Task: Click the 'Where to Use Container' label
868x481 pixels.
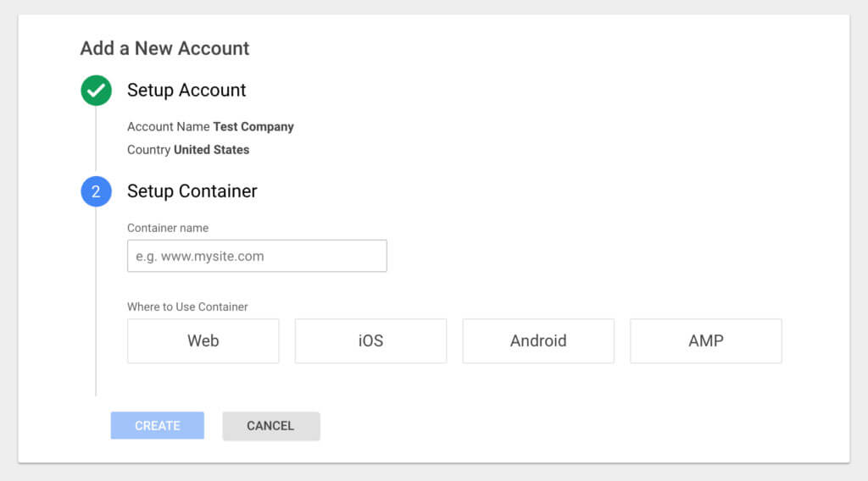Action: [x=187, y=307]
